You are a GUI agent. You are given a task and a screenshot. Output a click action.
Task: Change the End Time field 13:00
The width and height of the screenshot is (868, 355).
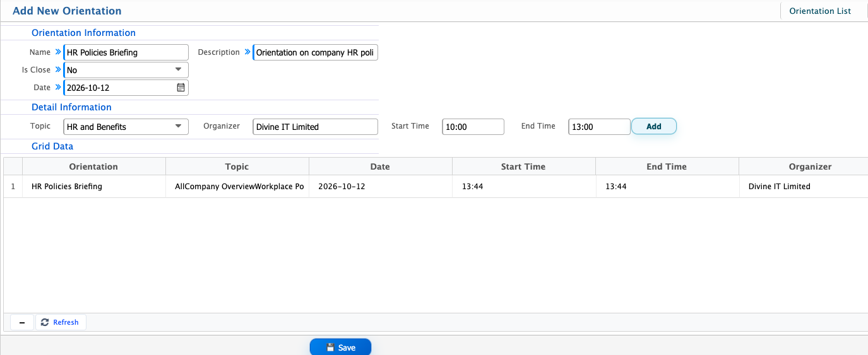coord(600,127)
